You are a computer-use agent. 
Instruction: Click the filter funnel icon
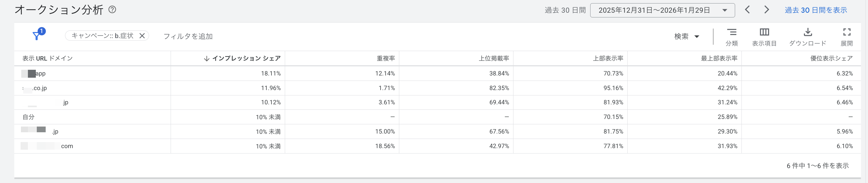tap(36, 36)
